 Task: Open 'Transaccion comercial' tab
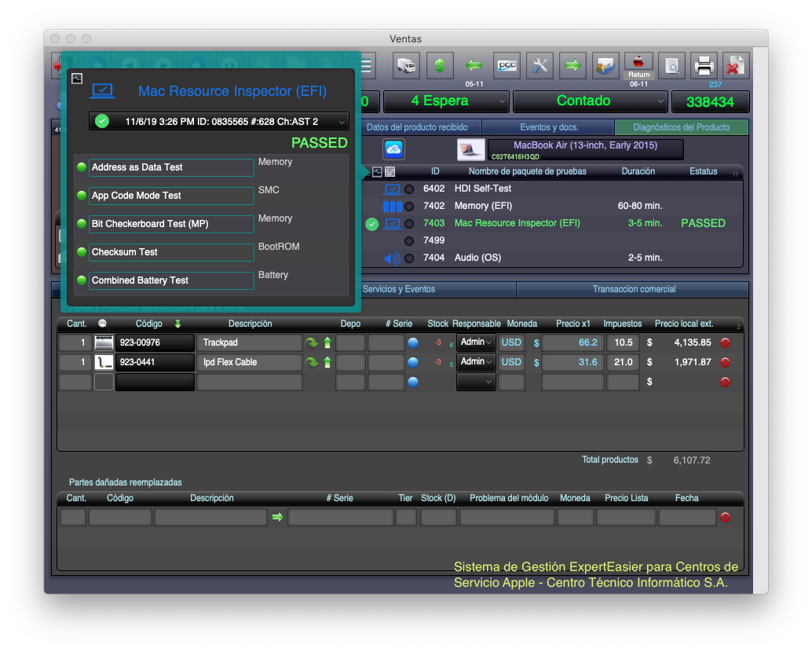632,289
